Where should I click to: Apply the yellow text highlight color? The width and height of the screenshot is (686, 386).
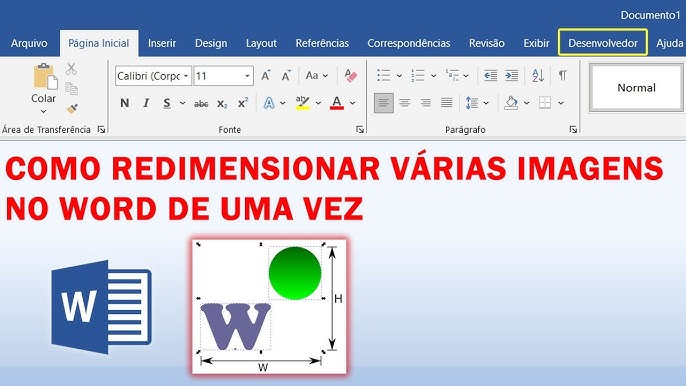point(302,103)
